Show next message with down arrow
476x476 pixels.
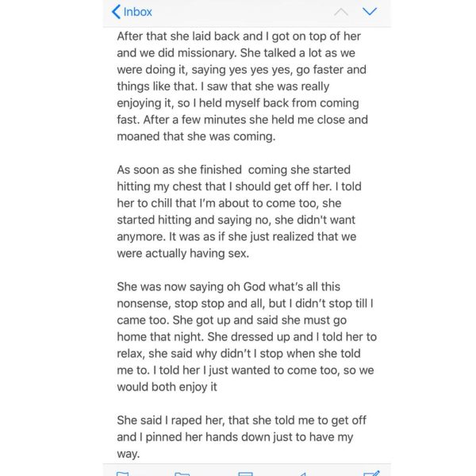(x=370, y=12)
